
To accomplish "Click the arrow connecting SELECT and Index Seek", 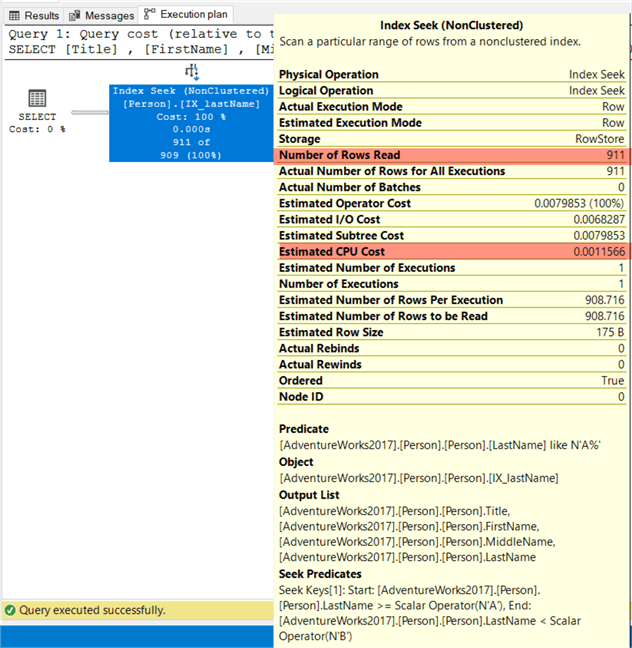I will point(89,112).
